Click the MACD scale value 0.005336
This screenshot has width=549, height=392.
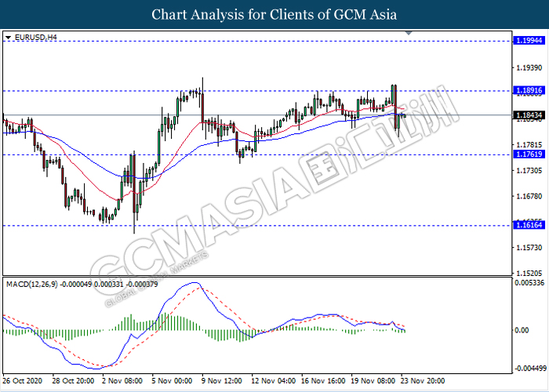coord(529,283)
